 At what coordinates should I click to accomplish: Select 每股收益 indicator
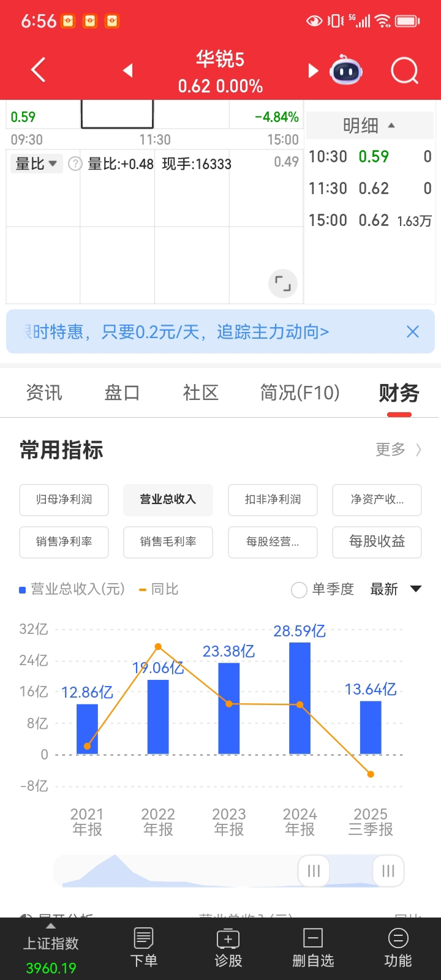377,542
